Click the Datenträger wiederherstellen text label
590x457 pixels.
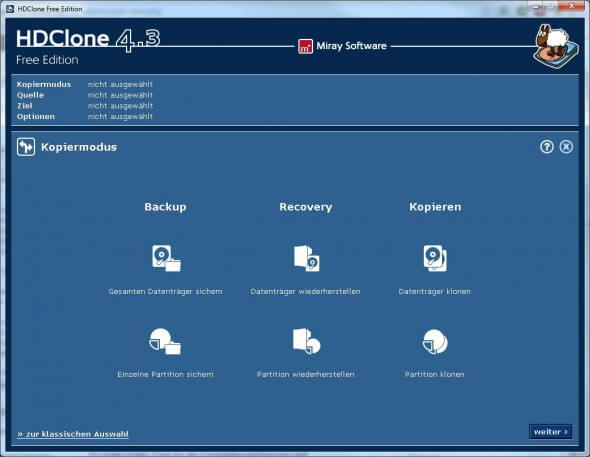coord(305,292)
